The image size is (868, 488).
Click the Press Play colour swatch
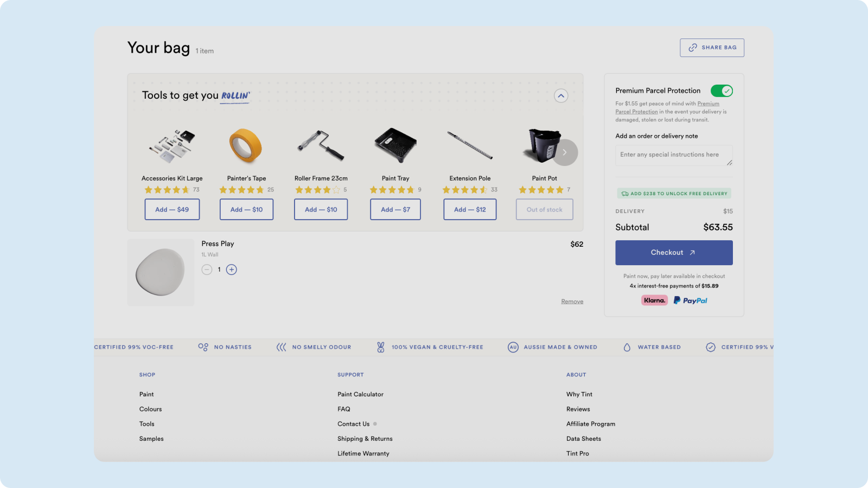click(x=161, y=273)
